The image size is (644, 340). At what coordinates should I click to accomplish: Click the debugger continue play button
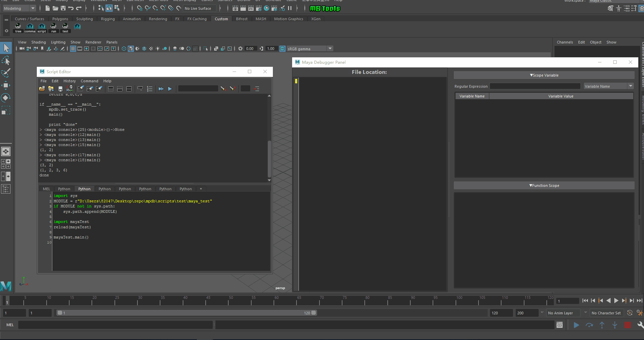point(576,325)
